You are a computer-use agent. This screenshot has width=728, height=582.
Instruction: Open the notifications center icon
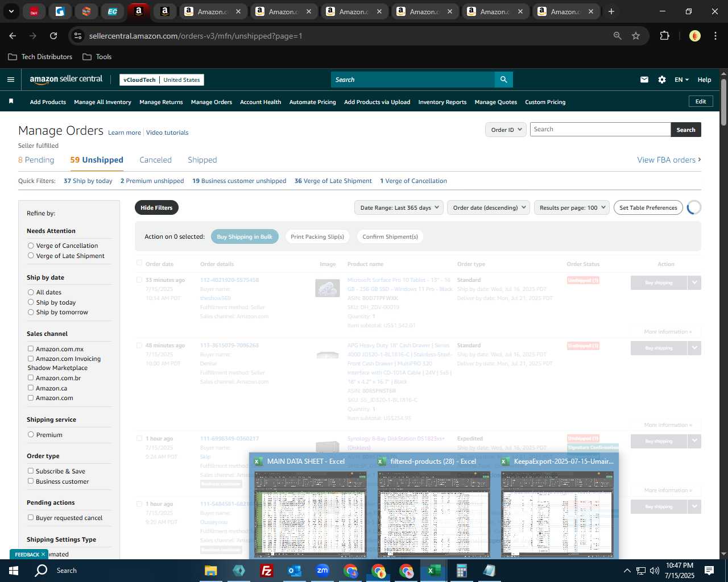[709, 571]
